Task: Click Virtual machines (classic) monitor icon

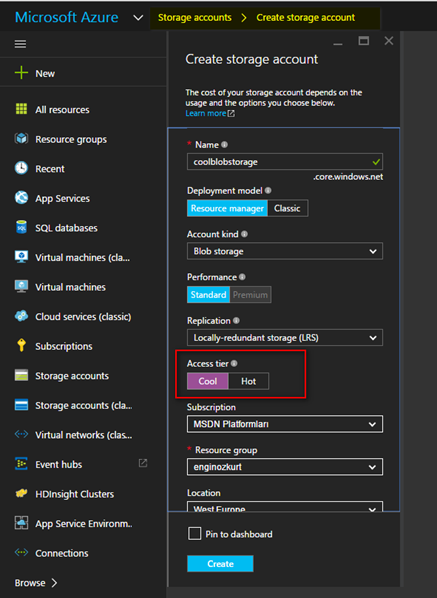Action: (21, 257)
